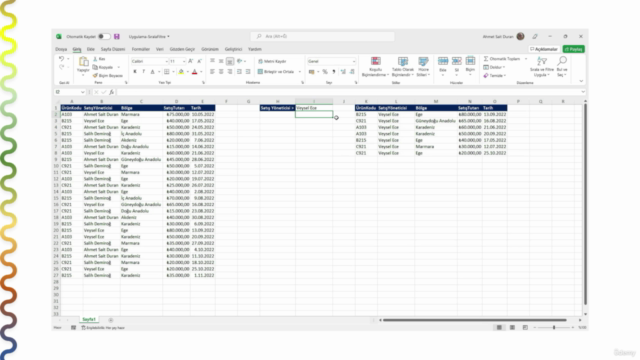Toggle italic T formatting
This screenshot has height=360, width=640.
[x=143, y=72]
